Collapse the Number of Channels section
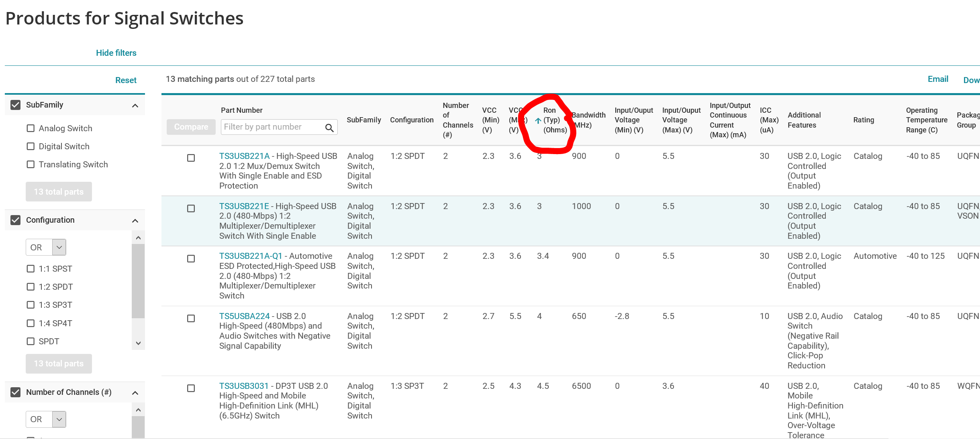 (135, 393)
